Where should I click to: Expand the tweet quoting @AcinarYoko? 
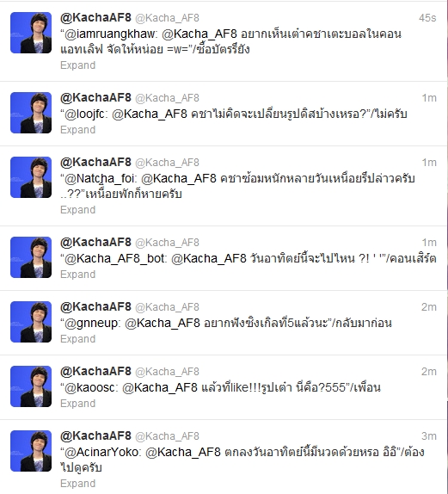pyautogui.click(x=77, y=484)
